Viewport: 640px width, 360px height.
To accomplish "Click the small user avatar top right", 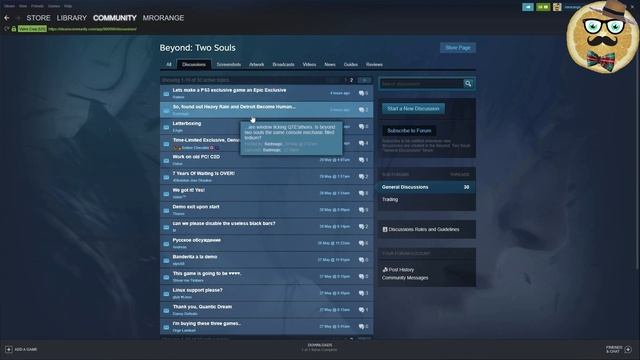I will point(557,7).
